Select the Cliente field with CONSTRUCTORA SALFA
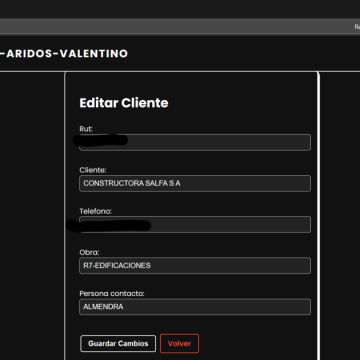 pyautogui.click(x=195, y=183)
